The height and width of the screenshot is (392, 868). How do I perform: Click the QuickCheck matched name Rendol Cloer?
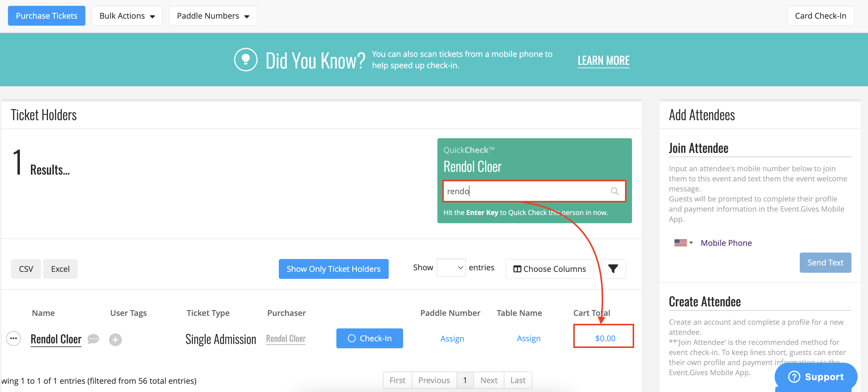click(473, 166)
